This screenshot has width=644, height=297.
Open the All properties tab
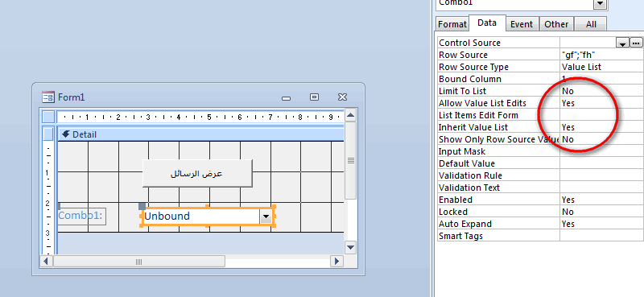[591, 24]
